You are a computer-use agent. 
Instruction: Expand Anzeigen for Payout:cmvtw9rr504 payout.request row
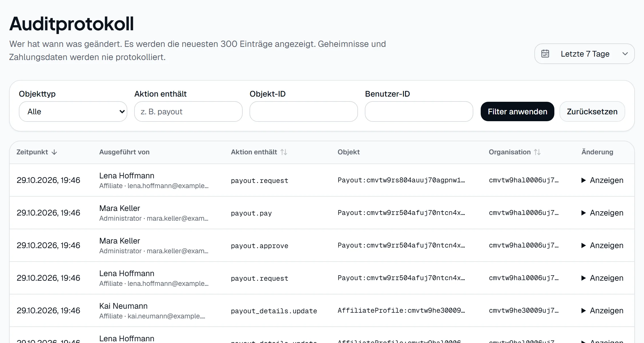[x=602, y=278]
